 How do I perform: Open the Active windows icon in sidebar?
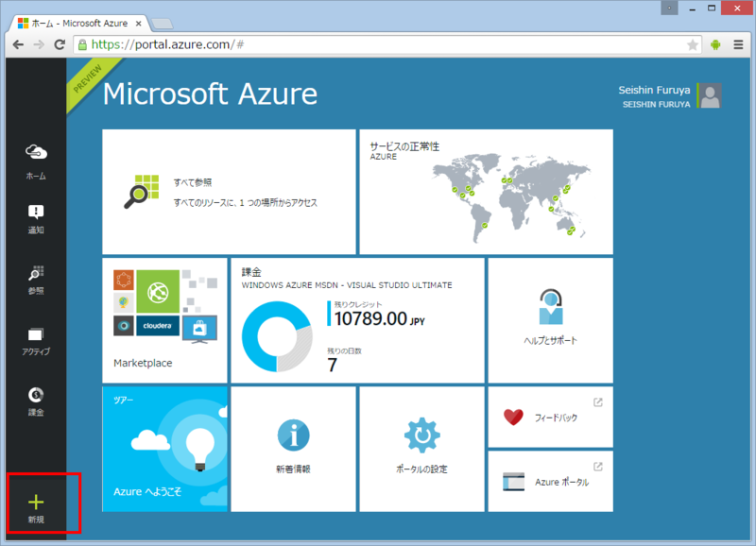pyautogui.click(x=36, y=334)
